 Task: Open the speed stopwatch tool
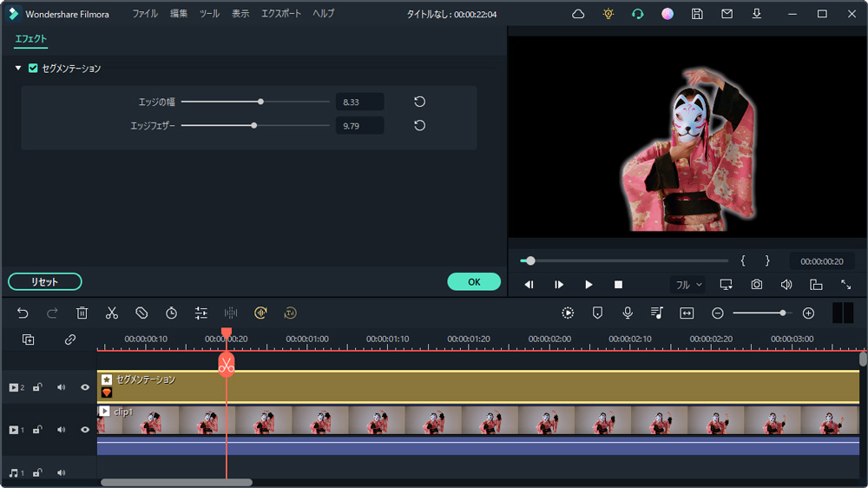point(171,313)
